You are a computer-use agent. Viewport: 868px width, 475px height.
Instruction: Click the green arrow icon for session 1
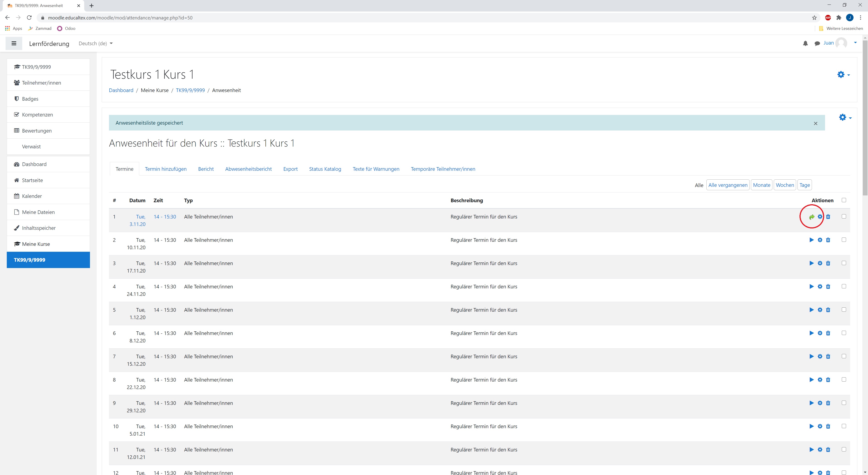click(812, 217)
